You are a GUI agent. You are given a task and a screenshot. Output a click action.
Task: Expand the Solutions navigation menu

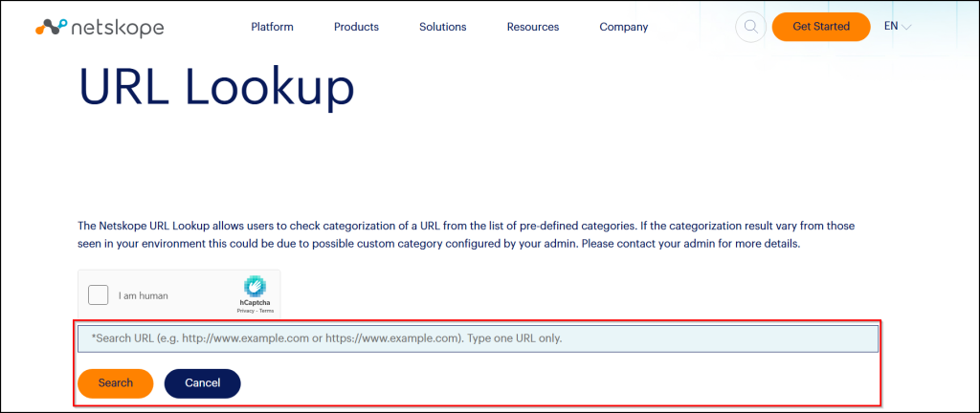click(442, 27)
